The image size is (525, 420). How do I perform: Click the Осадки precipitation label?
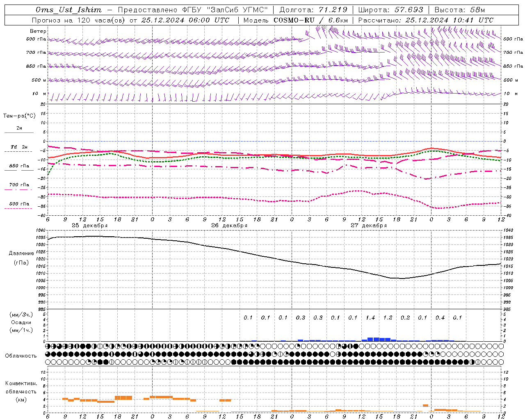click(x=21, y=322)
